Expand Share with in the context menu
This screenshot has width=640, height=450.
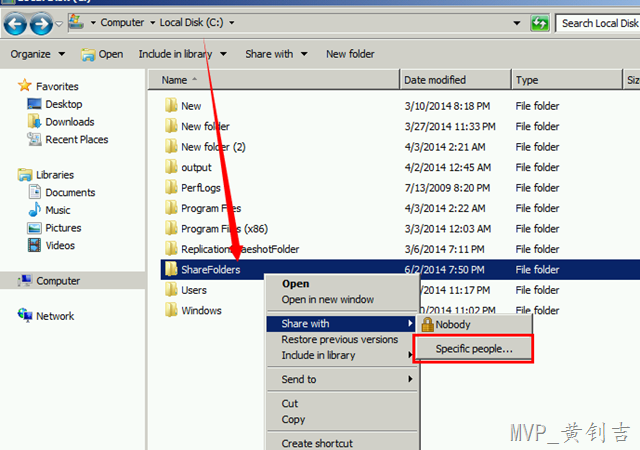coord(341,323)
